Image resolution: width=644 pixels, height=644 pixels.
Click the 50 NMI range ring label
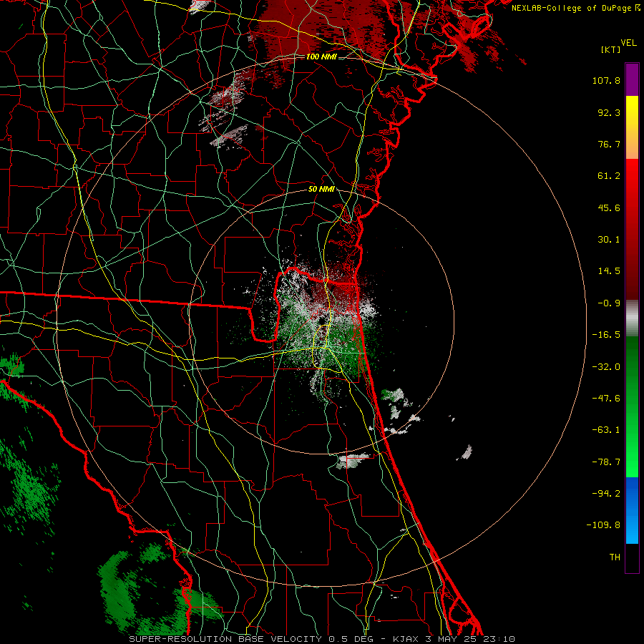(321, 190)
